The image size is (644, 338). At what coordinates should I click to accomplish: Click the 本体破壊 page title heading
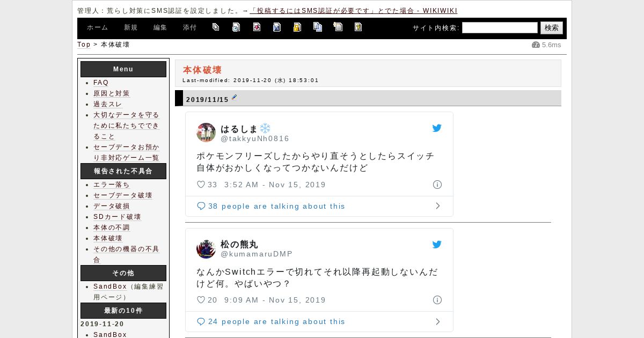pyautogui.click(x=202, y=70)
